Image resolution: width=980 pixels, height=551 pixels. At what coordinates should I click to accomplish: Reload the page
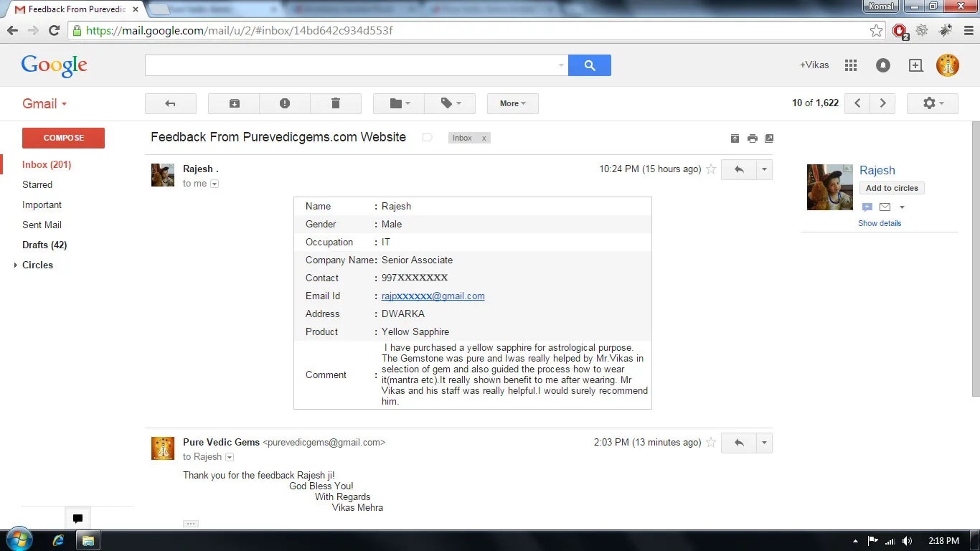coord(54,31)
